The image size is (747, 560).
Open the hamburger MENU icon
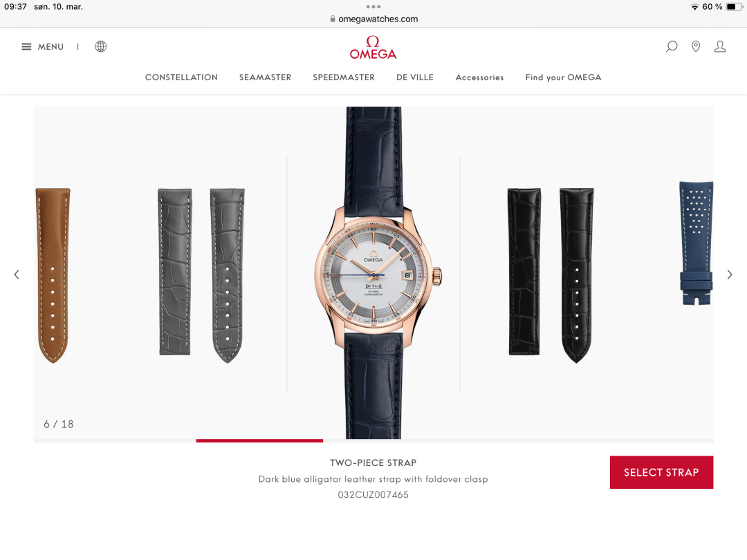click(x=26, y=47)
